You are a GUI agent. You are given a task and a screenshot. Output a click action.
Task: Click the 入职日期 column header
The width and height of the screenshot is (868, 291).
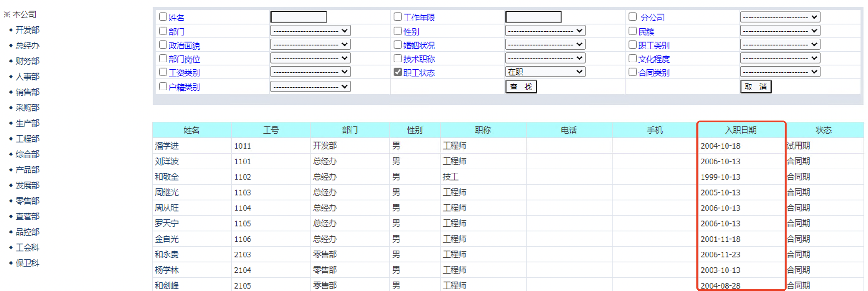tap(741, 130)
